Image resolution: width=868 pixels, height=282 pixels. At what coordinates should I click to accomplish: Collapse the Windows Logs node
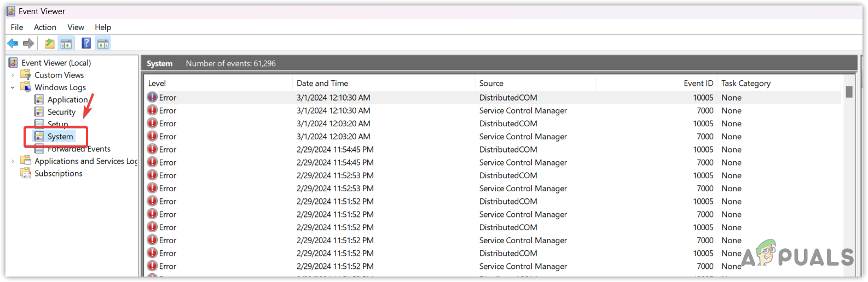coord(13,87)
